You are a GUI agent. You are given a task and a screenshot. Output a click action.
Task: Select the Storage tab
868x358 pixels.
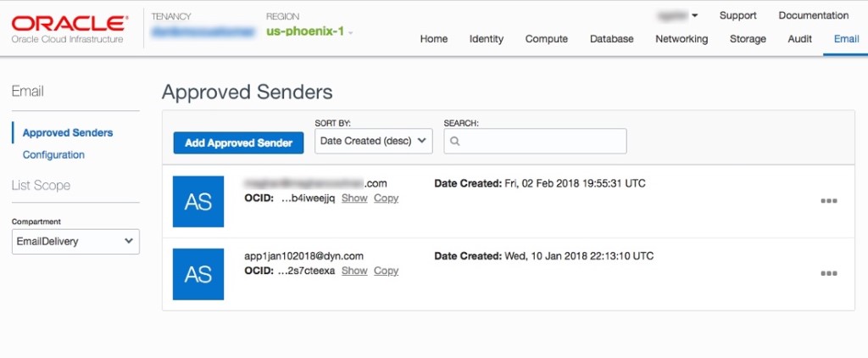point(748,39)
